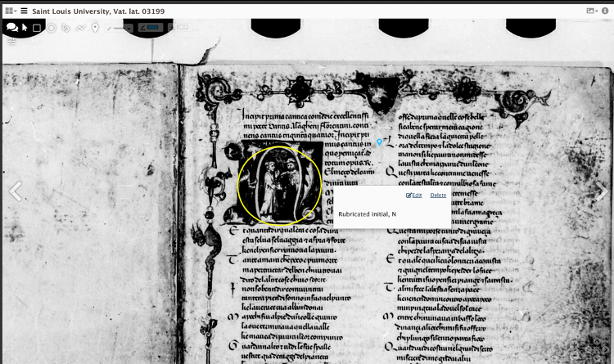Open the window layout grid dropdown
614x364 pixels.
click(11, 11)
